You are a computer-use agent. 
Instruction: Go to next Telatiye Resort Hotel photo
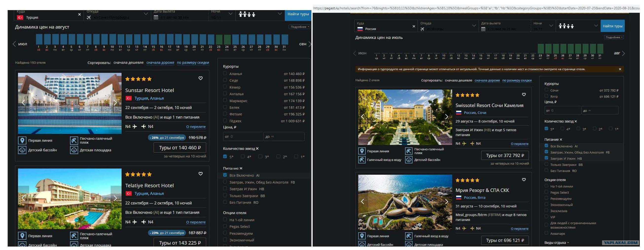(x=115, y=198)
